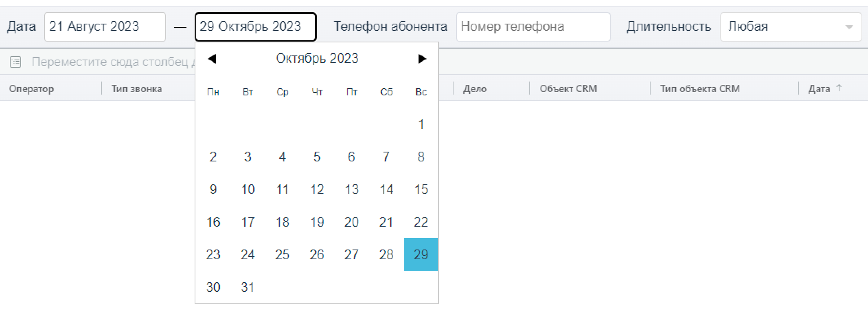Image resolution: width=868 pixels, height=318 pixels.
Task: Sort by the Оператор column header
Action: [31, 88]
